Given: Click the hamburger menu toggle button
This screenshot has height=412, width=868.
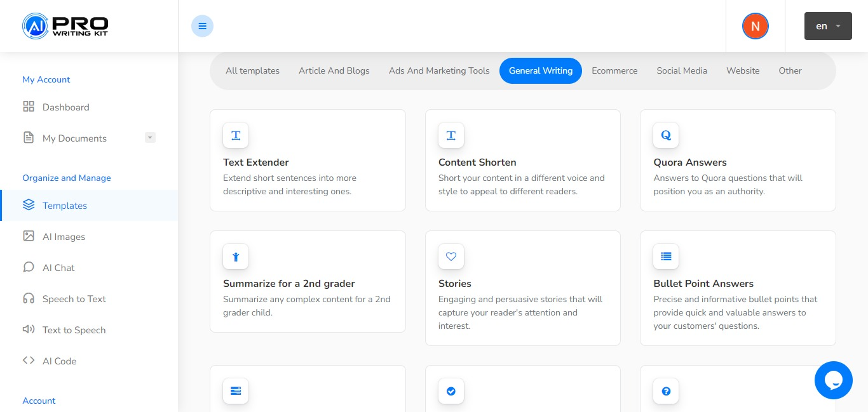Looking at the screenshot, I should [x=202, y=26].
